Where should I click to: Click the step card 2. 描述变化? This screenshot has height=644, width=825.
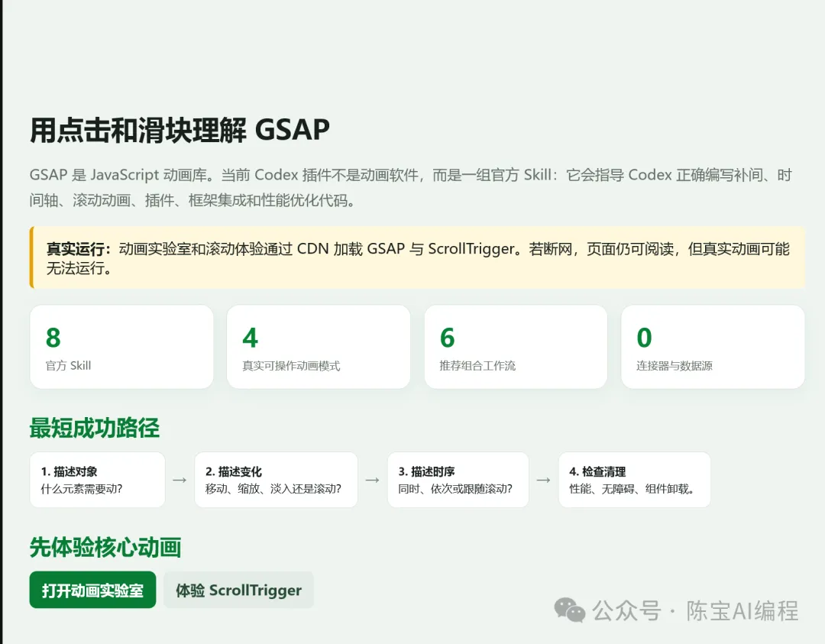pos(277,480)
